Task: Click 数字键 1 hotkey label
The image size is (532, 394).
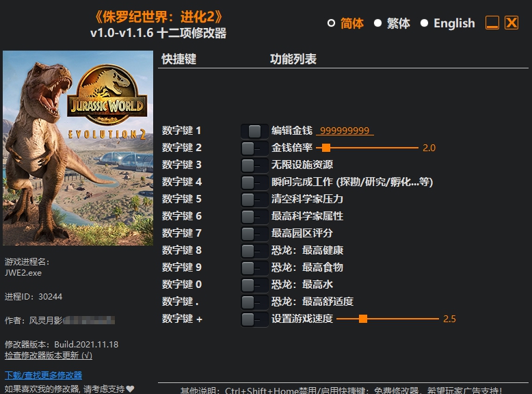Action: tap(181, 131)
